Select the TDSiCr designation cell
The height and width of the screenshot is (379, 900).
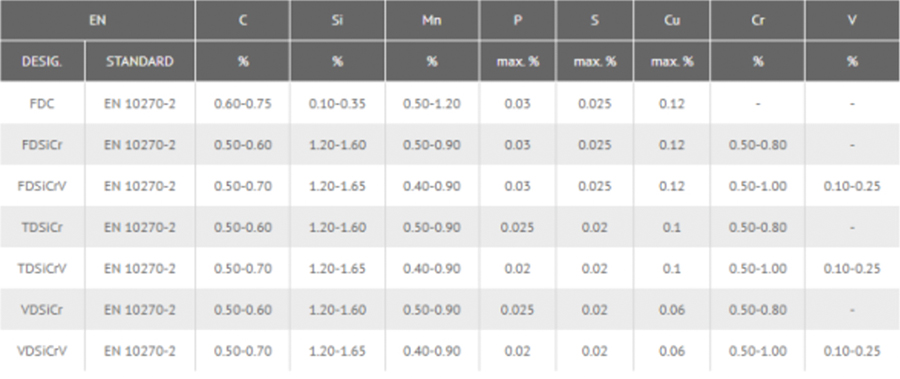[x=42, y=227]
